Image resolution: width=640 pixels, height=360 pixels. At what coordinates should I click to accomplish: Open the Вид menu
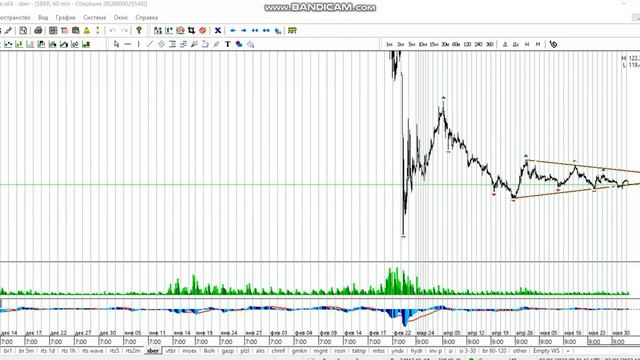[x=43, y=18]
